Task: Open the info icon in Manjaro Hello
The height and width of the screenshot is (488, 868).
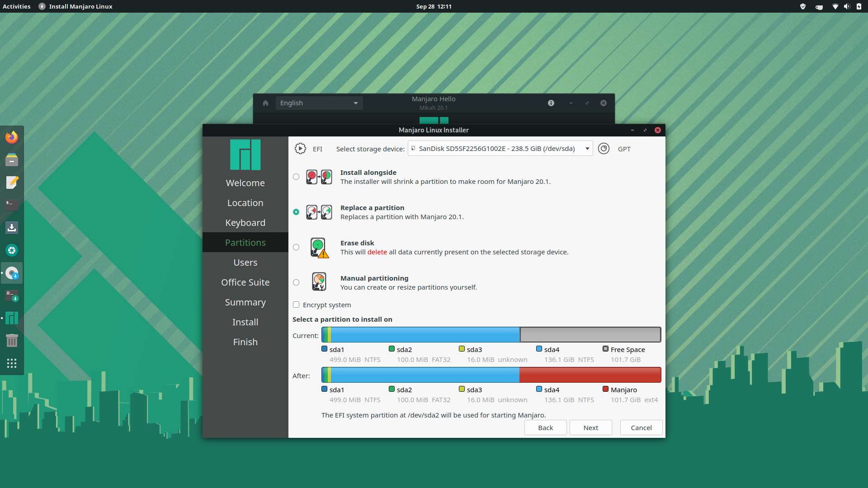Action: [551, 103]
